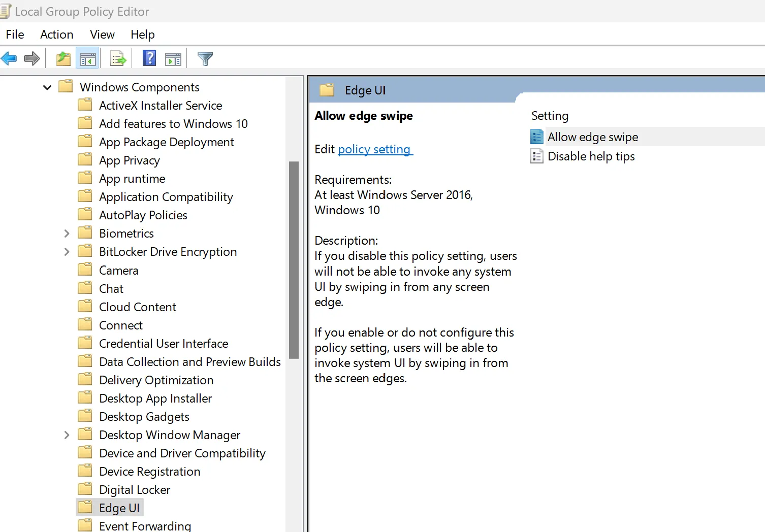Toggle the Show/Hide Console Tree icon
Viewport: 765px width, 532px height.
88,58
